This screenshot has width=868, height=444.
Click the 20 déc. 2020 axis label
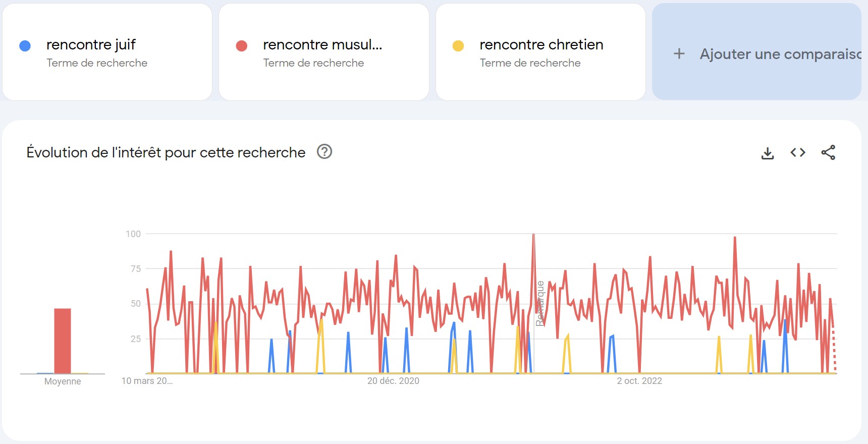[393, 381]
